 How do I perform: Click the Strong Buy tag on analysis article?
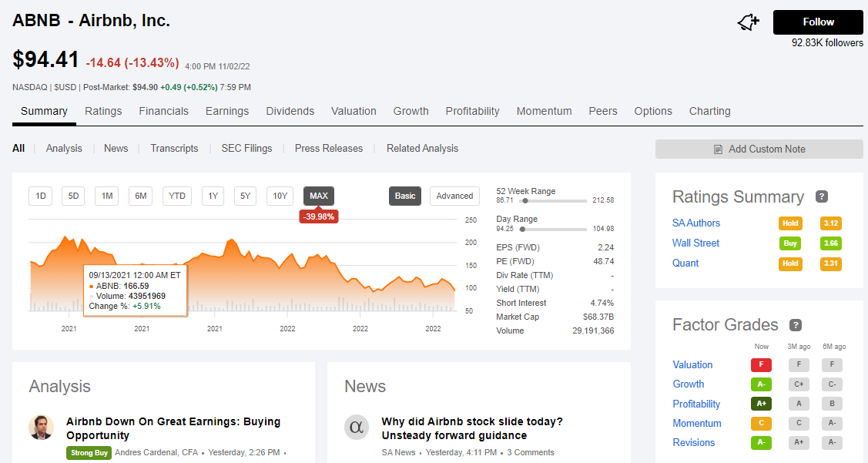click(89, 453)
